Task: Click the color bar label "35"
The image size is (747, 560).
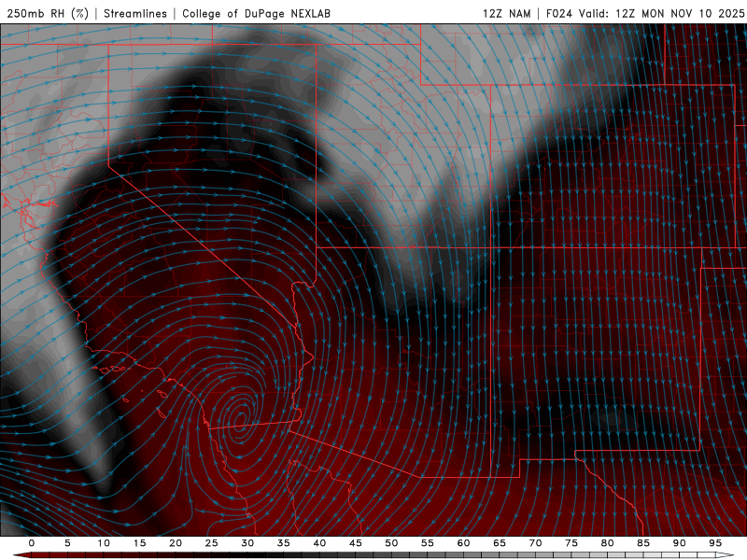Action: pos(284,543)
